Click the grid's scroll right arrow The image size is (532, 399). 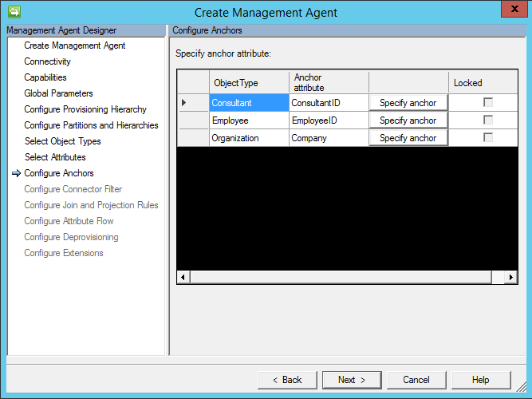pyautogui.click(x=511, y=277)
